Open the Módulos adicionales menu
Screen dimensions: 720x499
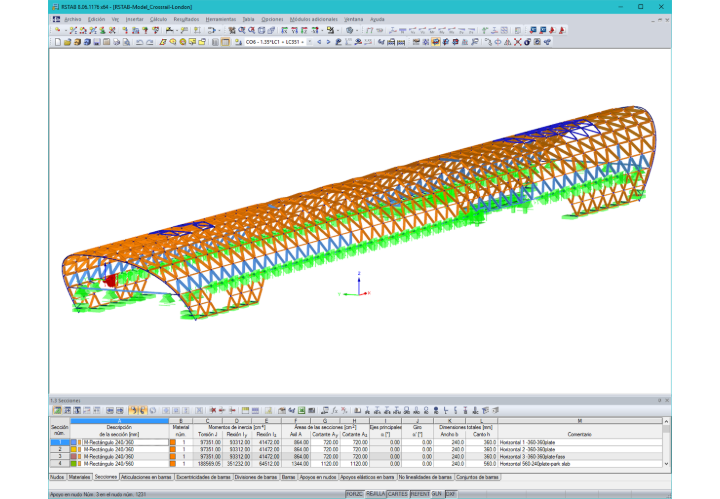[314, 19]
